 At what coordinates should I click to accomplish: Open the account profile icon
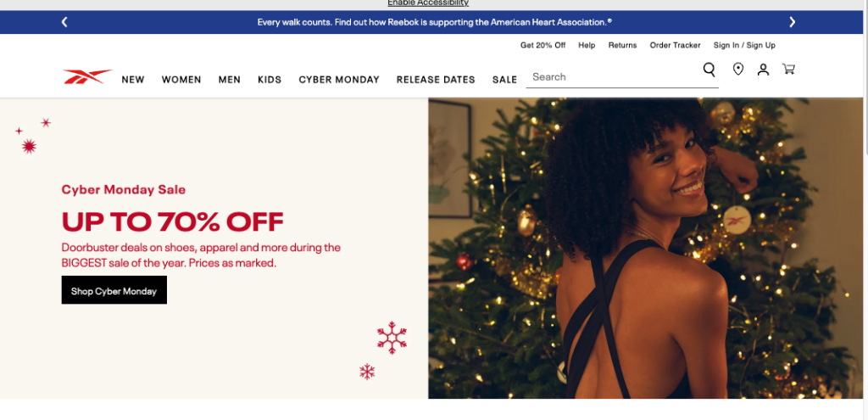click(x=764, y=70)
